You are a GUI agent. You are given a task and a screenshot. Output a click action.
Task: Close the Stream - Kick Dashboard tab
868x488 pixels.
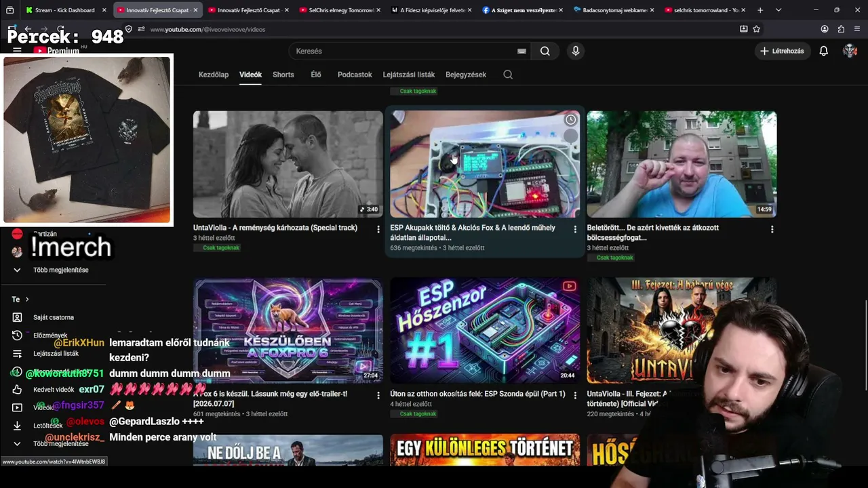pyautogui.click(x=104, y=10)
